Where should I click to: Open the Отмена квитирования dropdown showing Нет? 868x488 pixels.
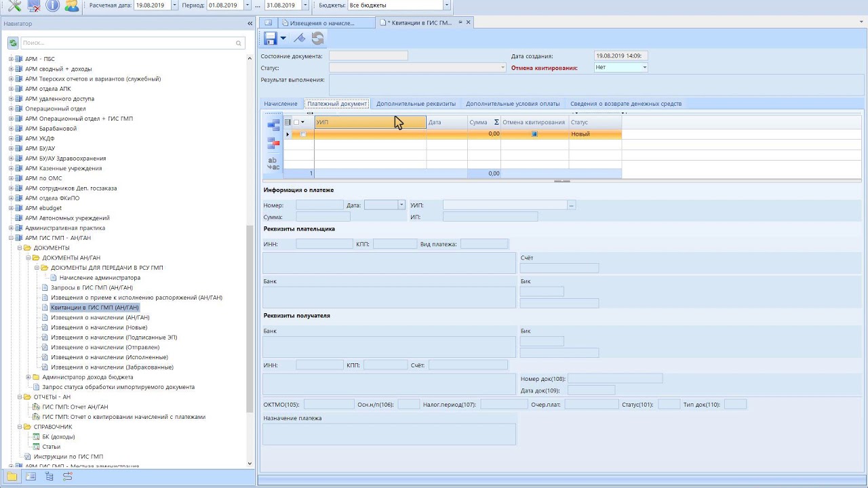coord(644,68)
